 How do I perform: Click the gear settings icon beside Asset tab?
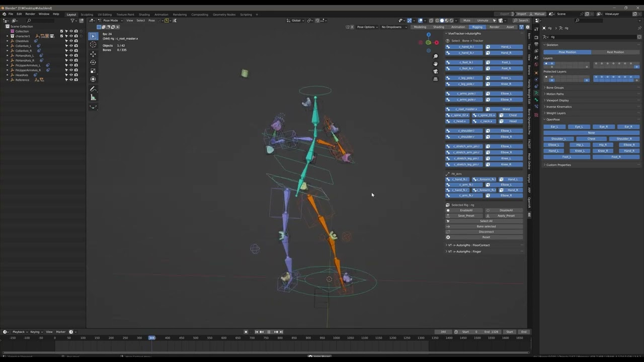527,27
